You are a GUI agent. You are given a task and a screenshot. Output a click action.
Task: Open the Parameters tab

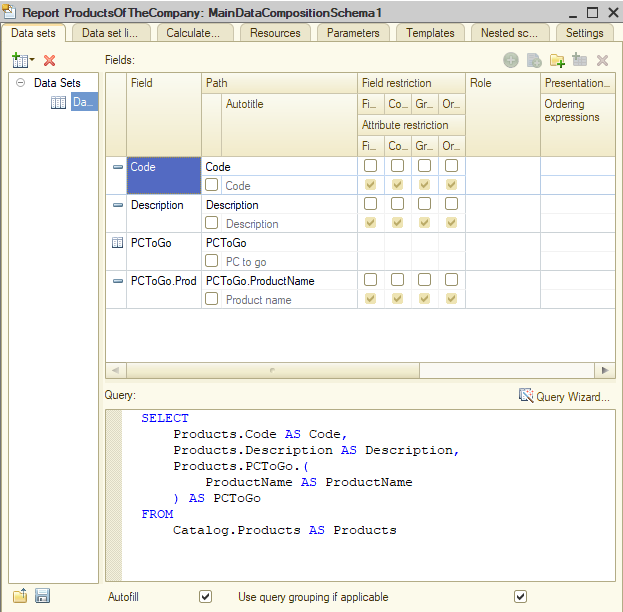tap(353, 33)
